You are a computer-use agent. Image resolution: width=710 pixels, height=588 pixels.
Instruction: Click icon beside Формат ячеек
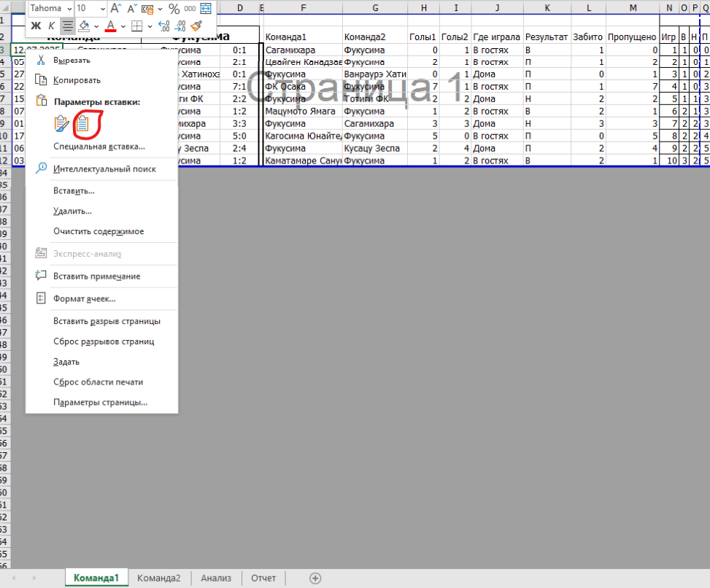click(x=41, y=298)
